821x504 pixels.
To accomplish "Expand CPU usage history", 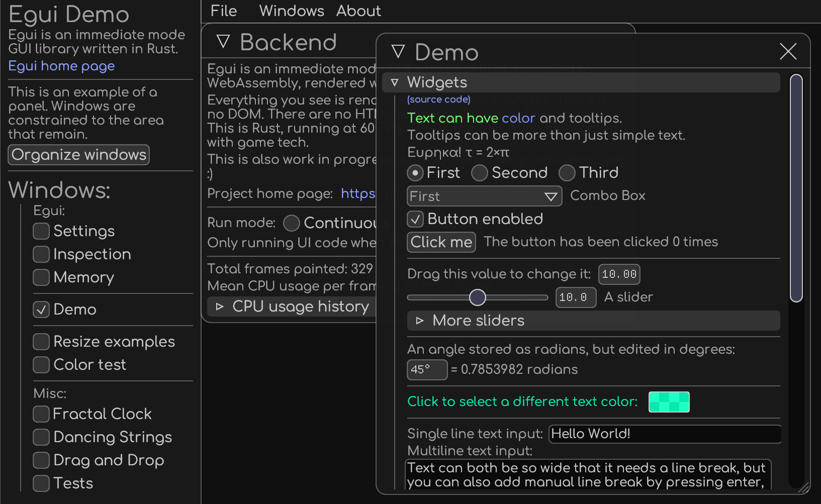I will [x=292, y=307].
